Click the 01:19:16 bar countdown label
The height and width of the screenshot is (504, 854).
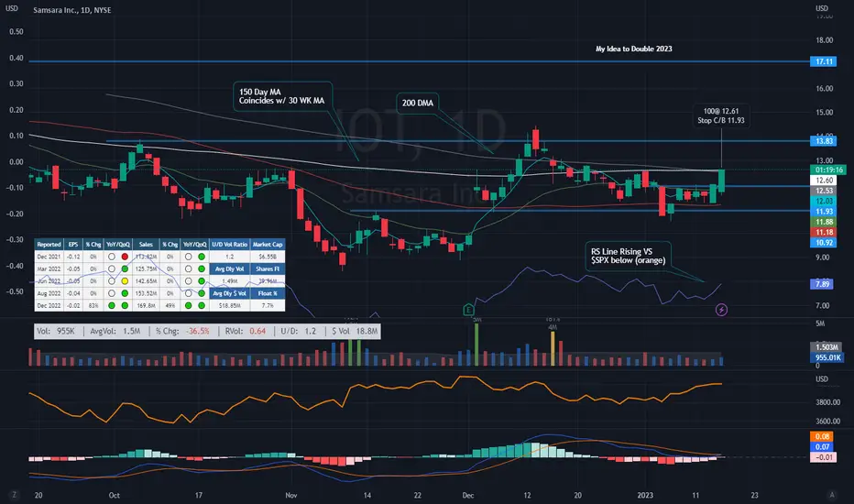[x=828, y=170]
